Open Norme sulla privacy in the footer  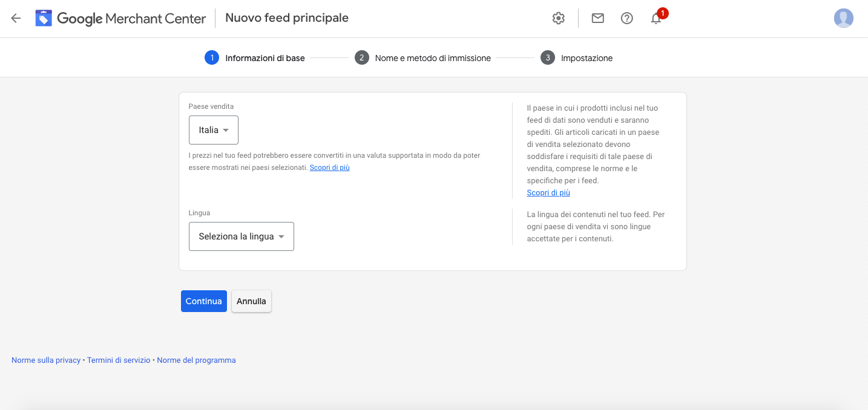coord(45,360)
